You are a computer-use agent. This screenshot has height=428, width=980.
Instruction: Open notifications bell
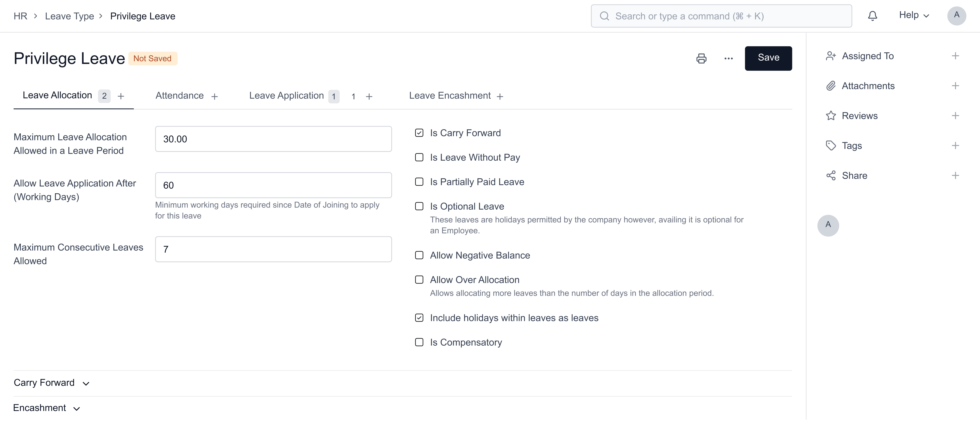point(872,16)
